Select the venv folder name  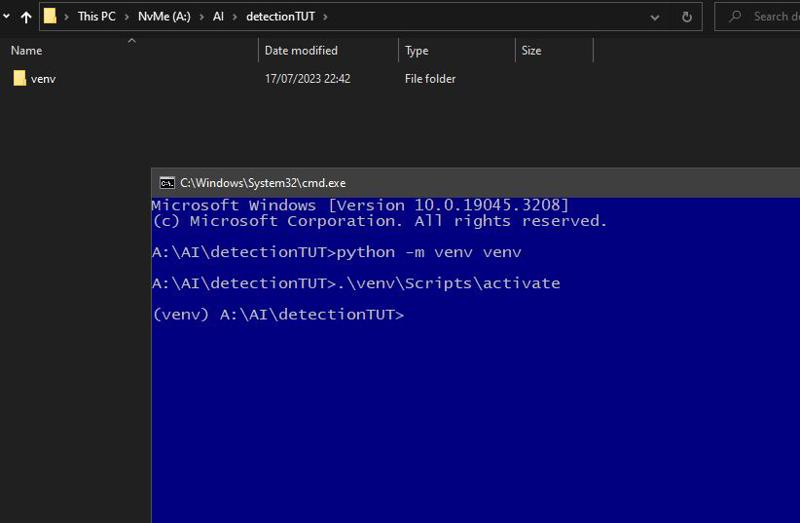pyautogui.click(x=43, y=79)
